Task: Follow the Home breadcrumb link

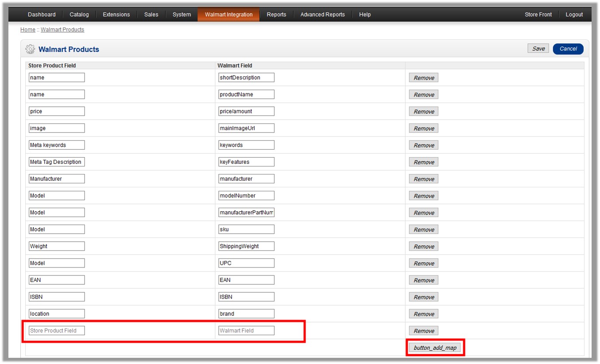Action: click(x=27, y=30)
